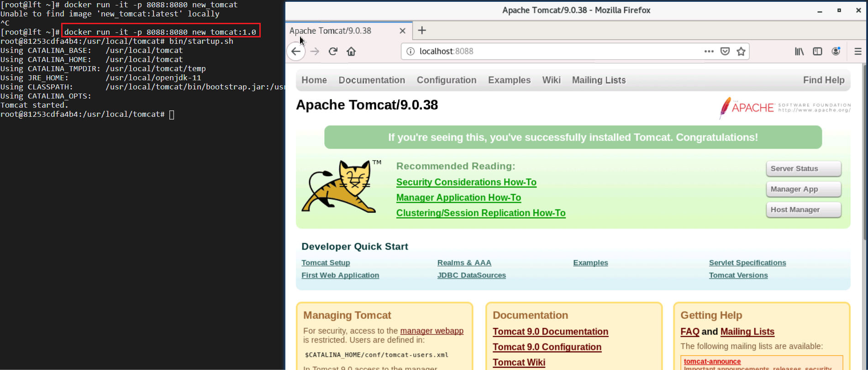
Task: Open Tomcat 9.0 Configuration link
Action: point(547,347)
